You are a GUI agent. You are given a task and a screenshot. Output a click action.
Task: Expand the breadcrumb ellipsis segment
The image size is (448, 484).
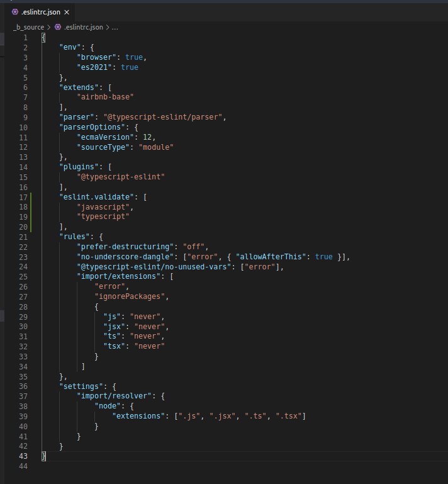pyautogui.click(x=115, y=27)
